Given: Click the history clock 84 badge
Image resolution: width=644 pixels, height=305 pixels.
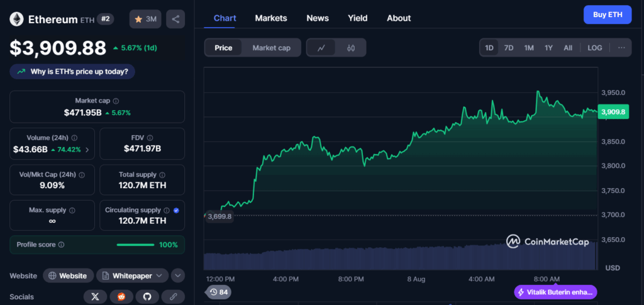Looking at the screenshot, I should click(218, 292).
